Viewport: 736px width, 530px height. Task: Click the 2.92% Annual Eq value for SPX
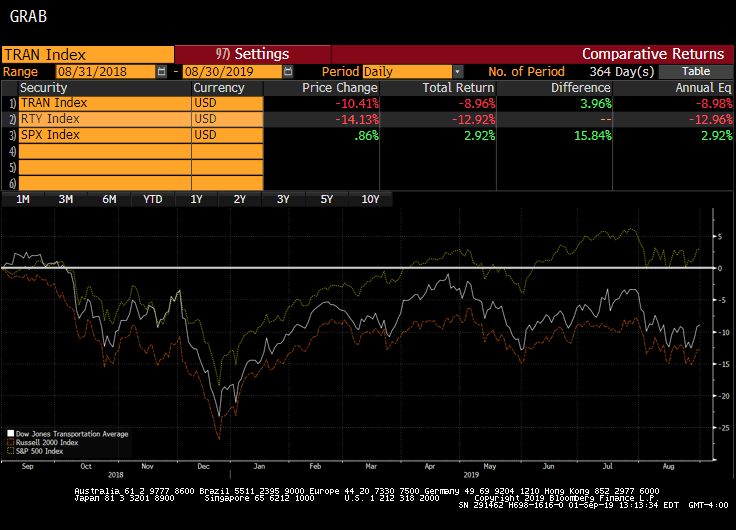tap(717, 136)
